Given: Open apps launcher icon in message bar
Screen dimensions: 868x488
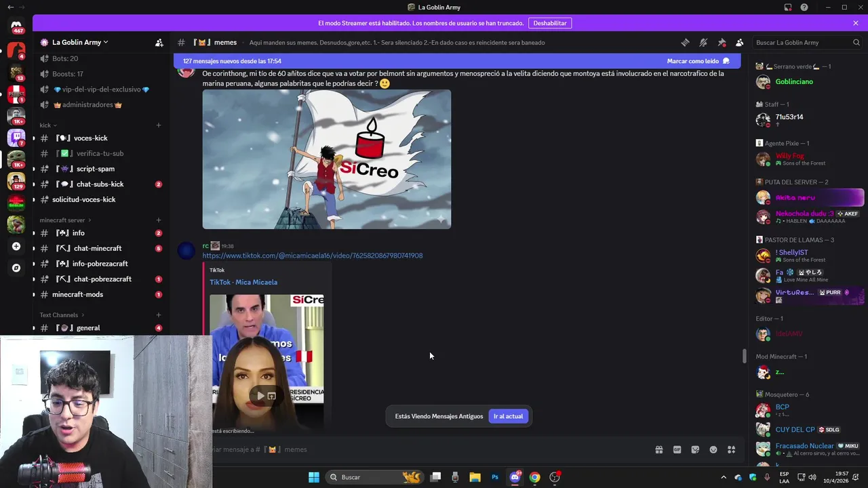Looking at the screenshot, I should [x=731, y=449].
